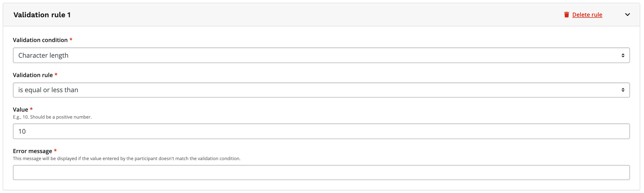
Task: Click the 'Value' field label
Action: (x=20, y=110)
